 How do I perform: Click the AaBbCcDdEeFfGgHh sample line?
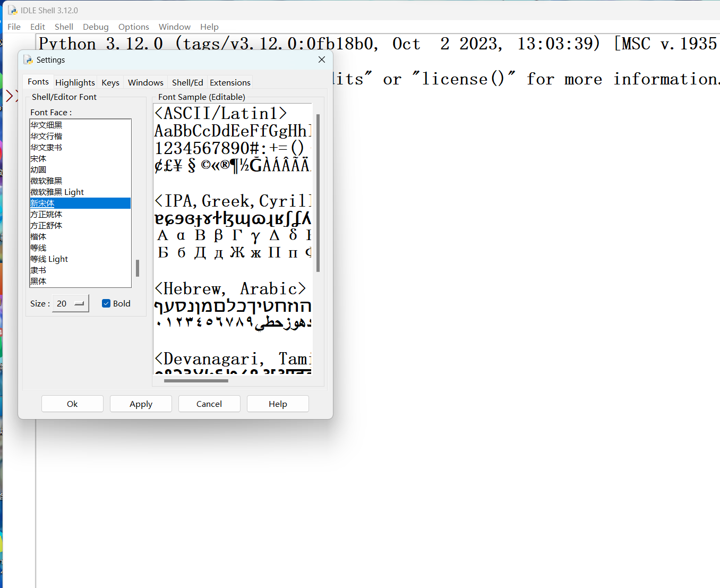(x=233, y=131)
